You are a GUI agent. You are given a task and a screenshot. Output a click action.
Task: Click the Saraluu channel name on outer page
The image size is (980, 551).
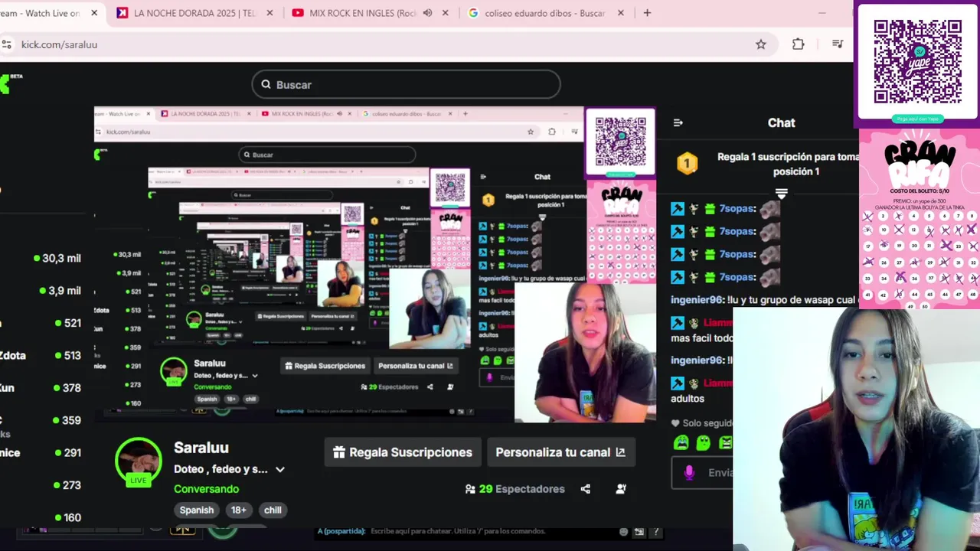201,448
